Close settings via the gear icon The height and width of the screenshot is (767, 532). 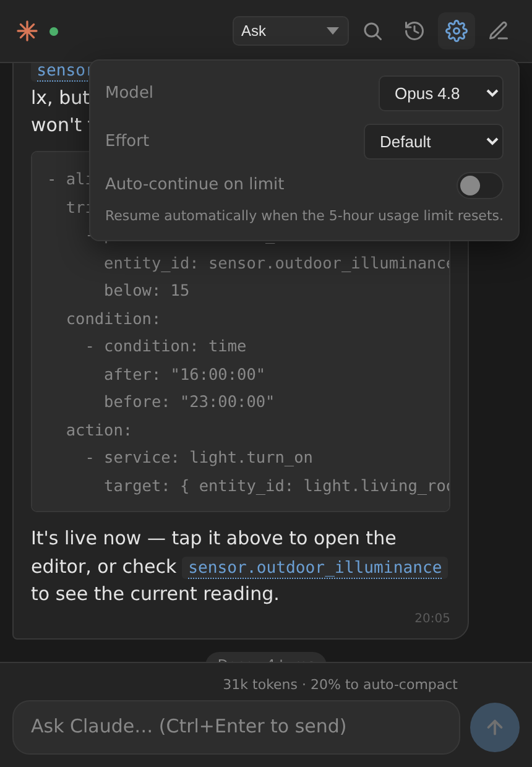(x=457, y=31)
